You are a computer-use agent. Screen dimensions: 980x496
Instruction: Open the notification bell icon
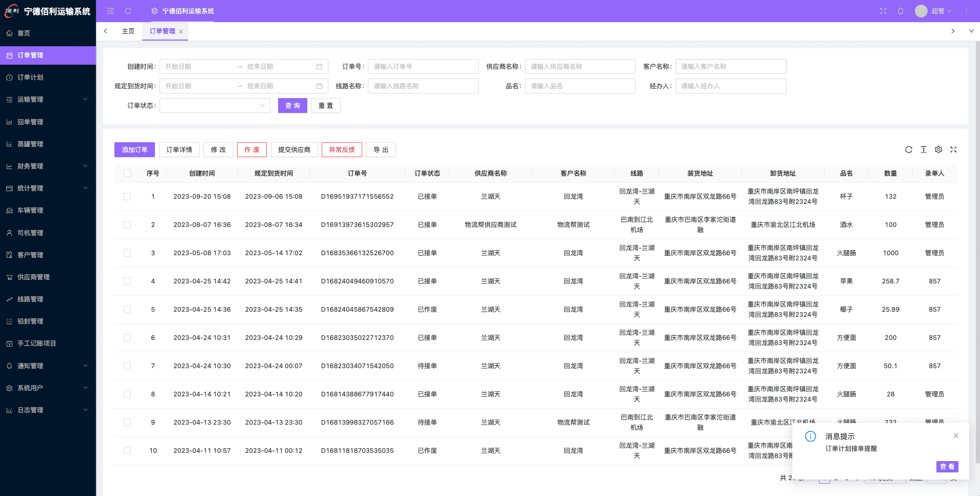(900, 11)
